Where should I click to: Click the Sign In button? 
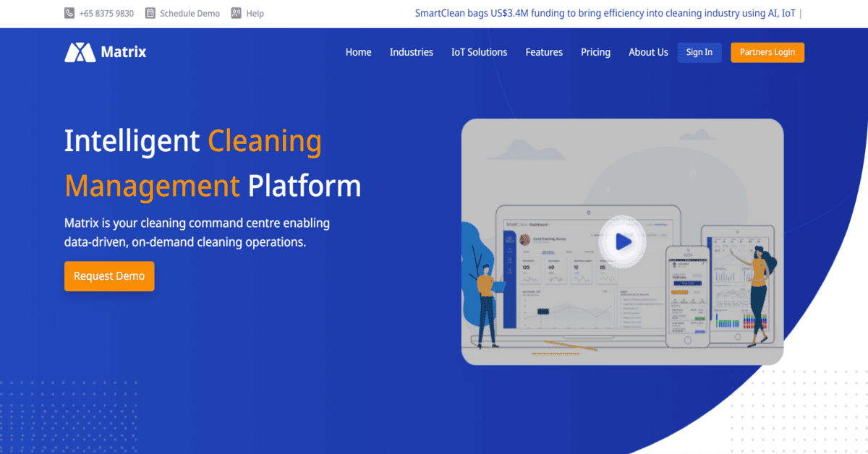(x=699, y=52)
